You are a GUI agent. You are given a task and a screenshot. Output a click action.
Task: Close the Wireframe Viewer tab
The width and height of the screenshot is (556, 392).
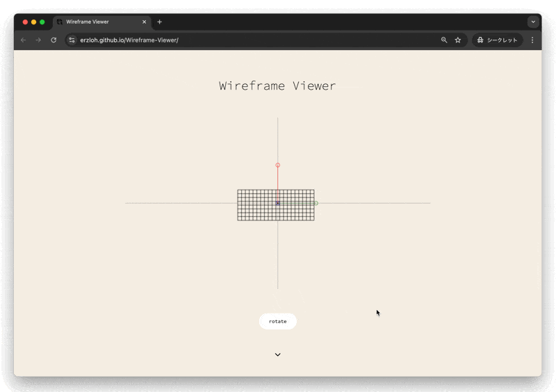point(145,22)
